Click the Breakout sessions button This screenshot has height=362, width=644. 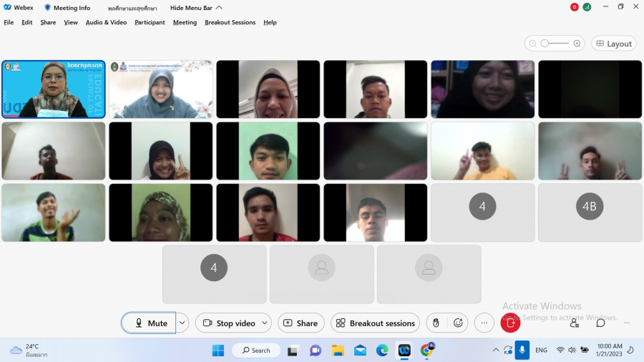(x=375, y=323)
